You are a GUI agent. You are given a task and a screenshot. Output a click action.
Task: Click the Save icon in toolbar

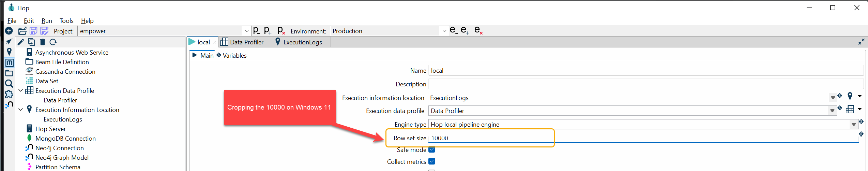(33, 31)
